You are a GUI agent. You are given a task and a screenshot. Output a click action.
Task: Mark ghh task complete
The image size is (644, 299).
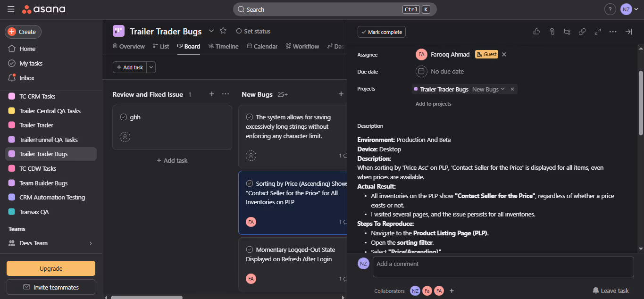coord(124,117)
